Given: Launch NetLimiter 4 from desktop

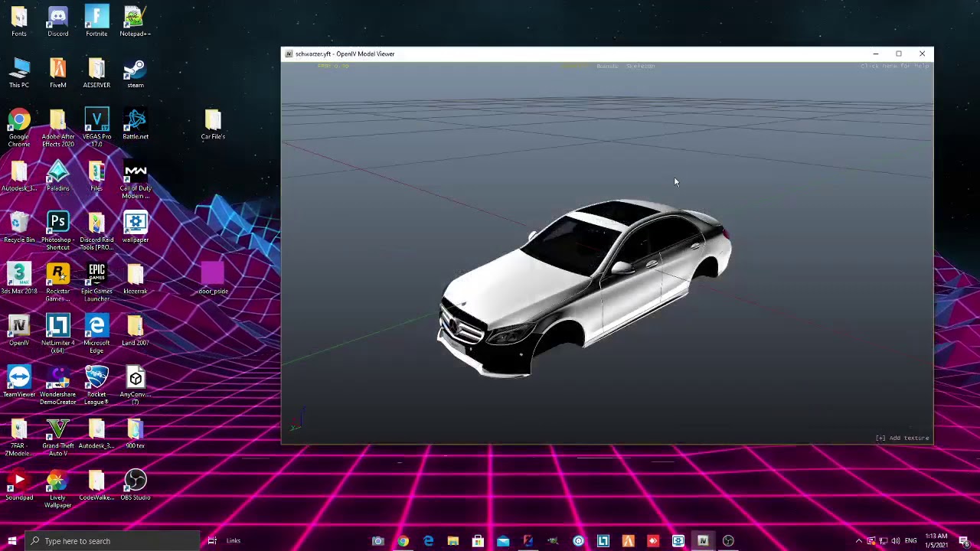Looking at the screenshot, I should pos(57,334).
